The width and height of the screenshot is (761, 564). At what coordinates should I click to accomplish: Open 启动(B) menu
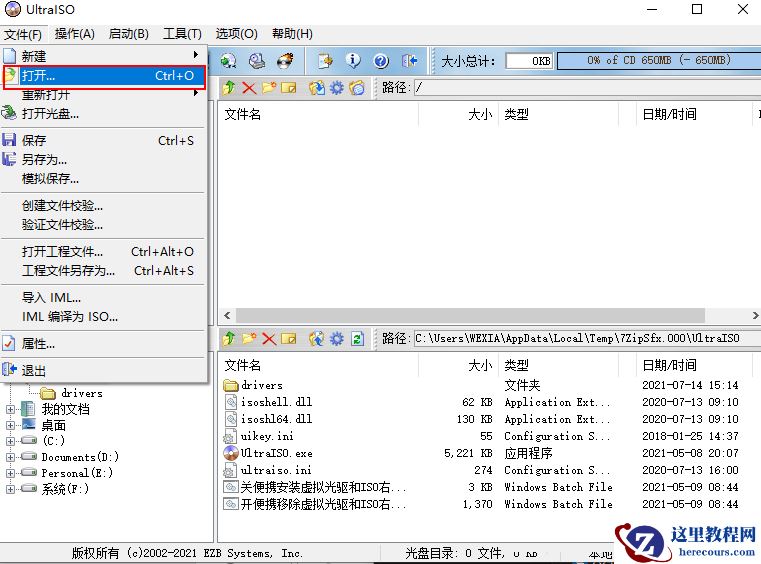pos(129,34)
